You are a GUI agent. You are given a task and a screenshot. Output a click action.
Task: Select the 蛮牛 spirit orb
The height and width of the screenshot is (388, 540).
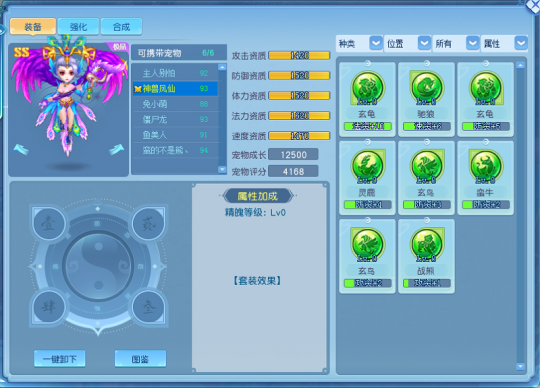tap(486, 166)
